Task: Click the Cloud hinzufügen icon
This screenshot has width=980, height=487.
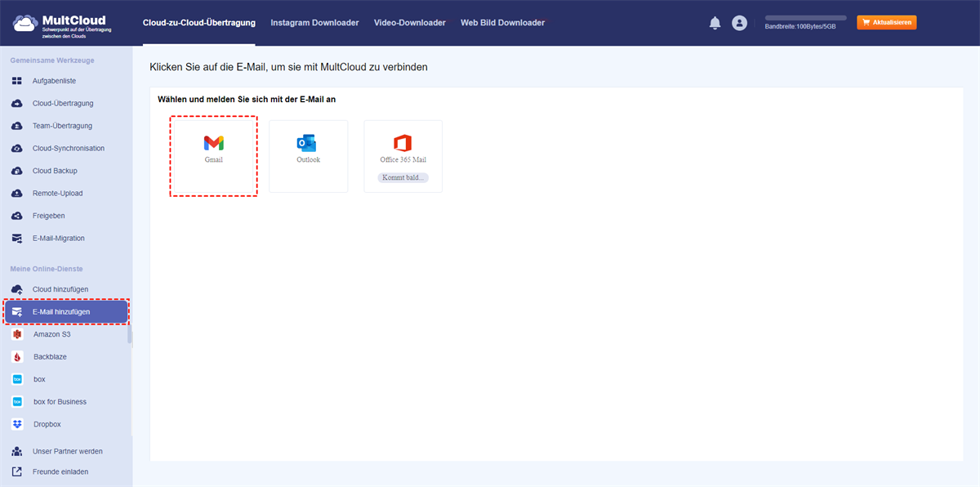Action: (x=16, y=289)
